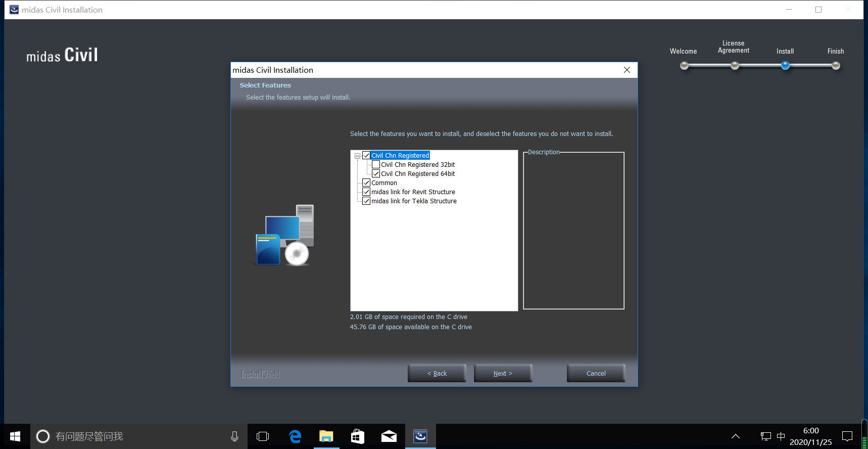Select the Civil Chn Registered 64bit label
Viewport: 868px width, 449px height.
(418, 173)
